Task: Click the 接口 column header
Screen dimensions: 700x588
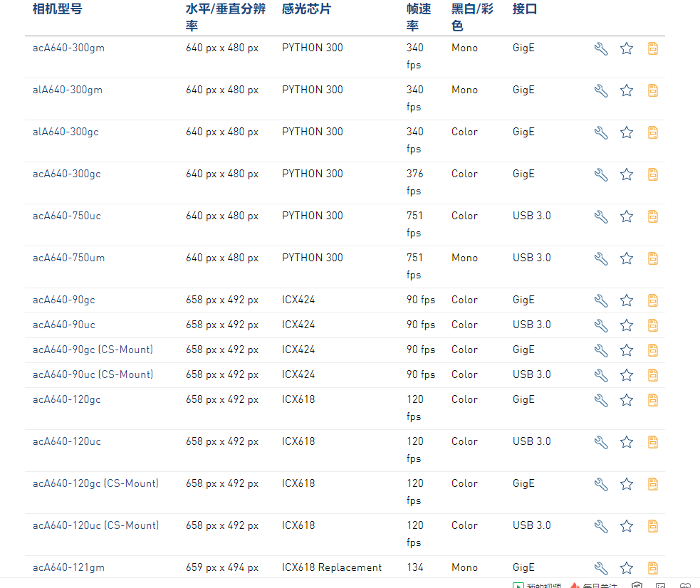Action: tap(525, 9)
